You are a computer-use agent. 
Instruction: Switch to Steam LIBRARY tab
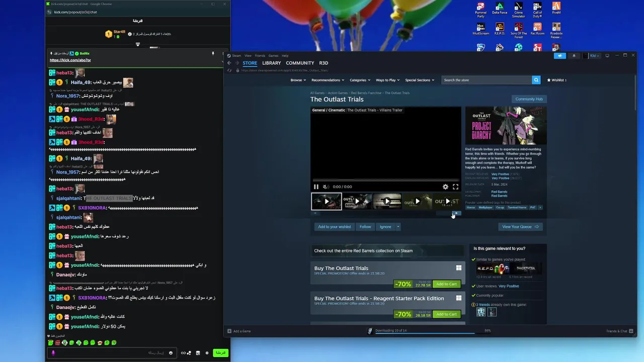point(272,63)
